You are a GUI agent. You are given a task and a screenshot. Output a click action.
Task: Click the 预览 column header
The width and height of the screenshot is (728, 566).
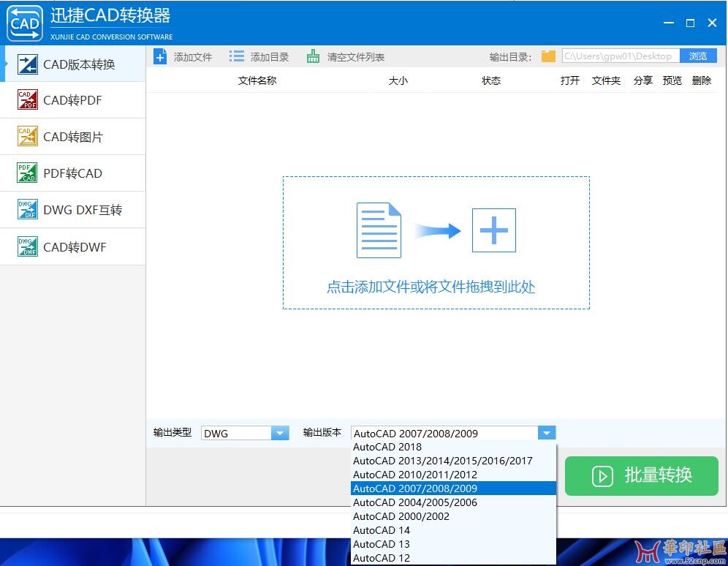coord(672,80)
